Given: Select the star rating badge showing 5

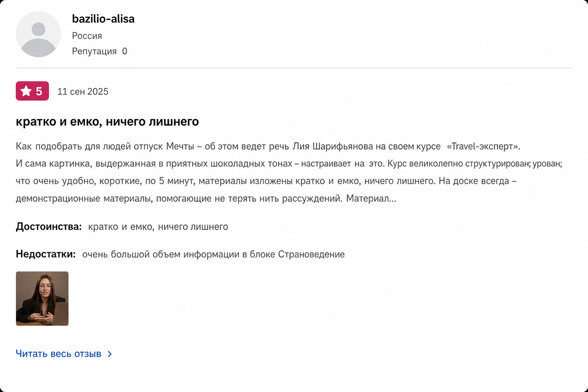Looking at the screenshot, I should (32, 91).
